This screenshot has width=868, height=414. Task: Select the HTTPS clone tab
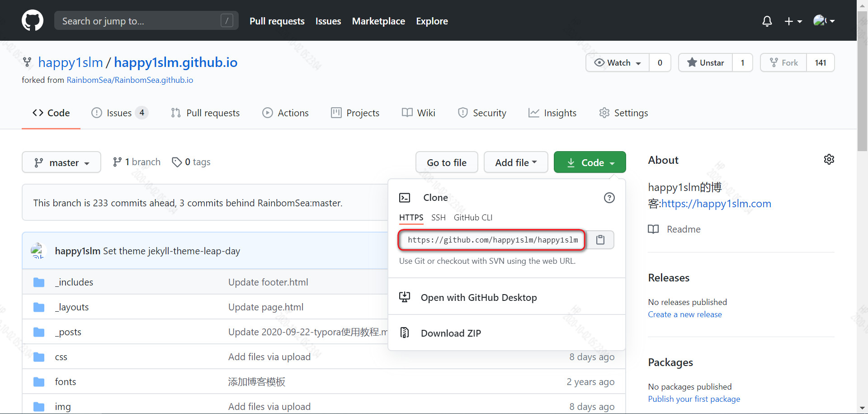[411, 218]
